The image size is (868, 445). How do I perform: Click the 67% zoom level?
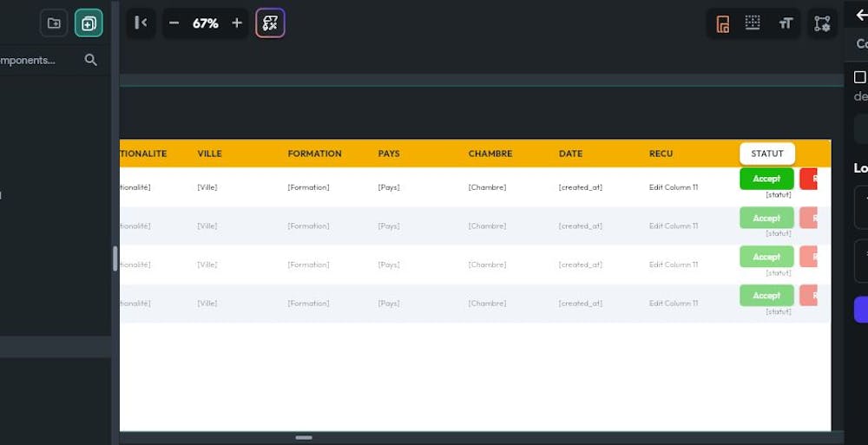click(206, 23)
